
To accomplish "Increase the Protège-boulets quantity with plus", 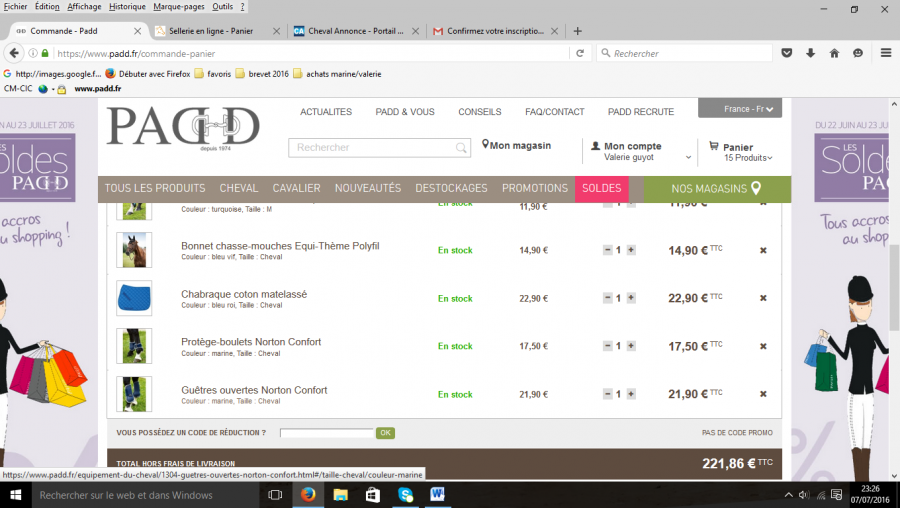I will (x=631, y=346).
